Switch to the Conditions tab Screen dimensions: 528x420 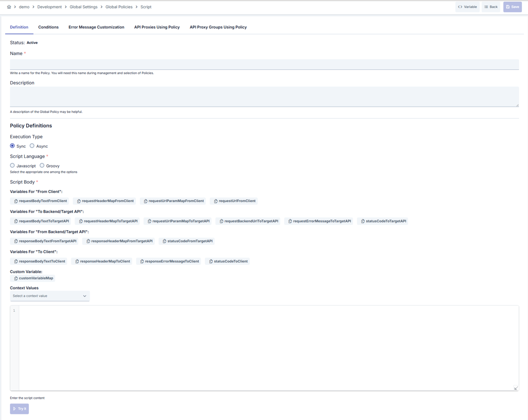point(48,27)
